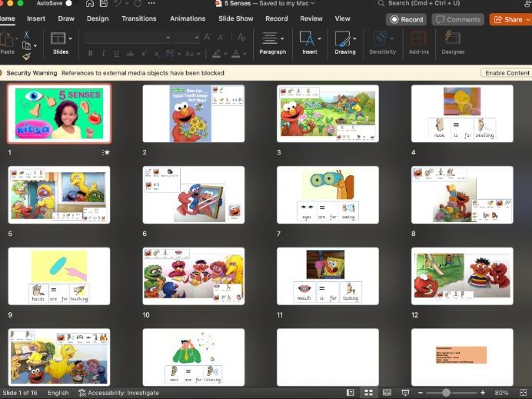Click the English language indicator
This screenshot has width=532, height=399.
click(x=58, y=393)
